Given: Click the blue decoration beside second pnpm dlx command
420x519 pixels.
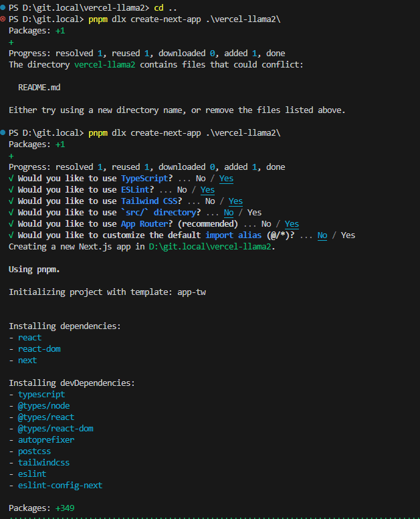Looking at the screenshot, I should point(3,132).
